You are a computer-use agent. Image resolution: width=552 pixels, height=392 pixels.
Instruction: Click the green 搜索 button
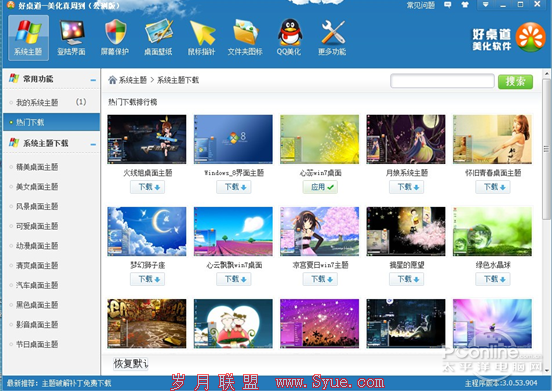(x=515, y=82)
